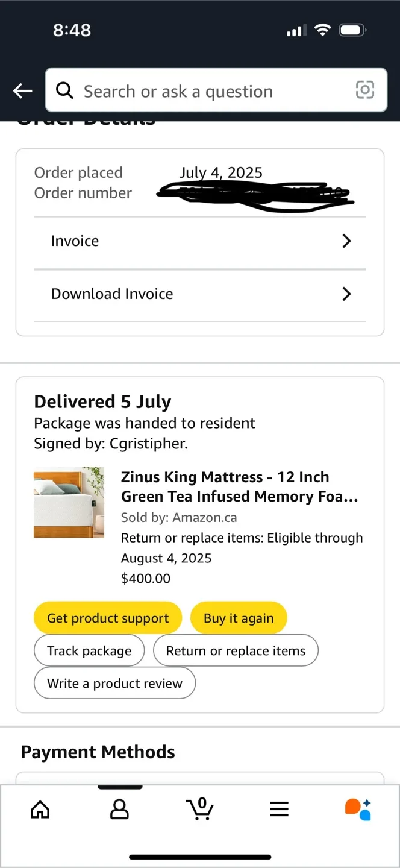Choose Return or replace items
The image size is (400, 868).
[236, 650]
